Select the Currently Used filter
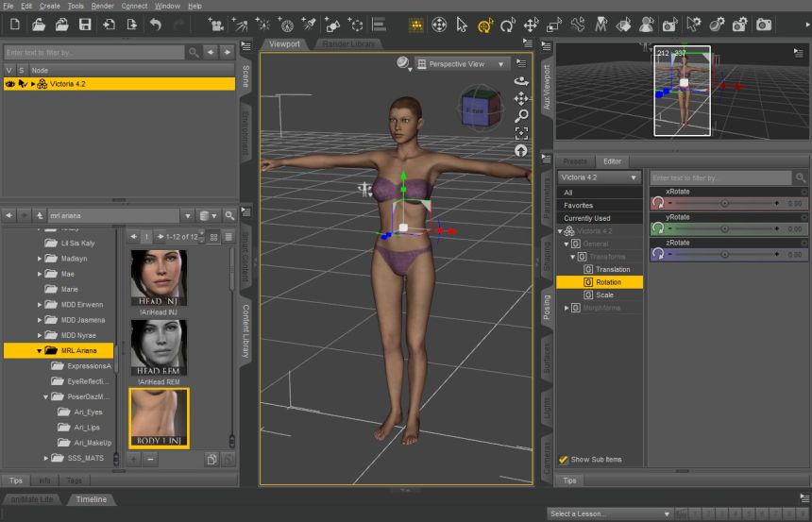This screenshot has height=522, width=812. tap(586, 218)
